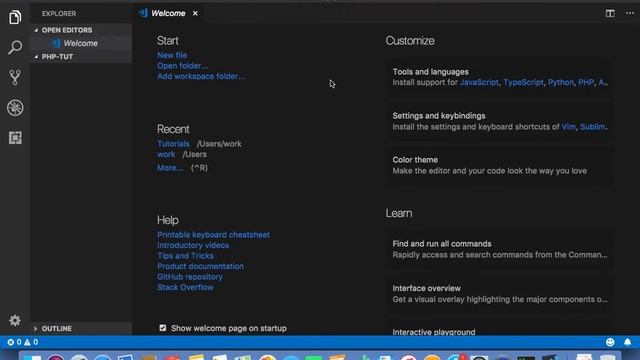This screenshot has width=640, height=360.
Task: Open the Product documentation link
Action: (x=200, y=266)
